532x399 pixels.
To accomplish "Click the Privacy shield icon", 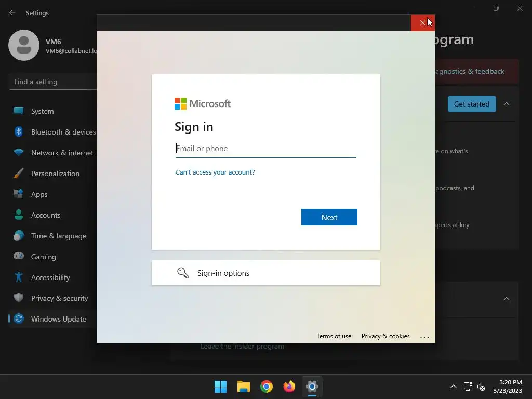I will coord(19,298).
